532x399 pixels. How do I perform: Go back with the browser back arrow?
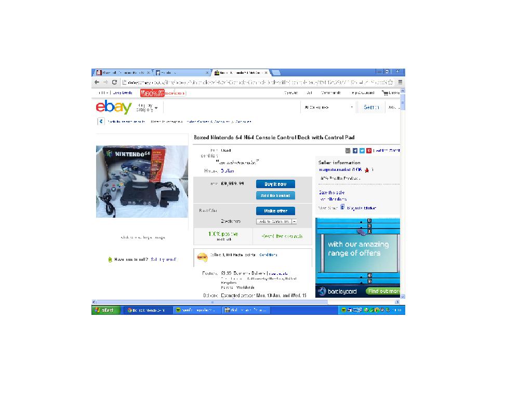click(x=97, y=82)
